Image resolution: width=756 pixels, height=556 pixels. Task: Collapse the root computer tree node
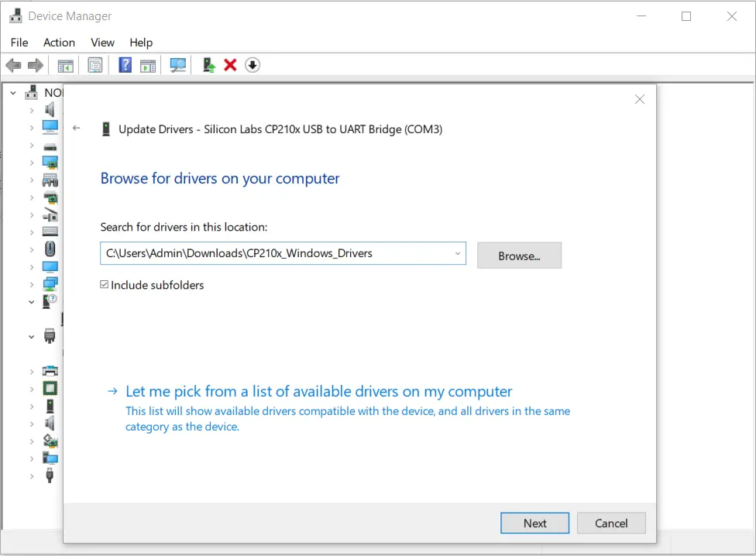13,92
